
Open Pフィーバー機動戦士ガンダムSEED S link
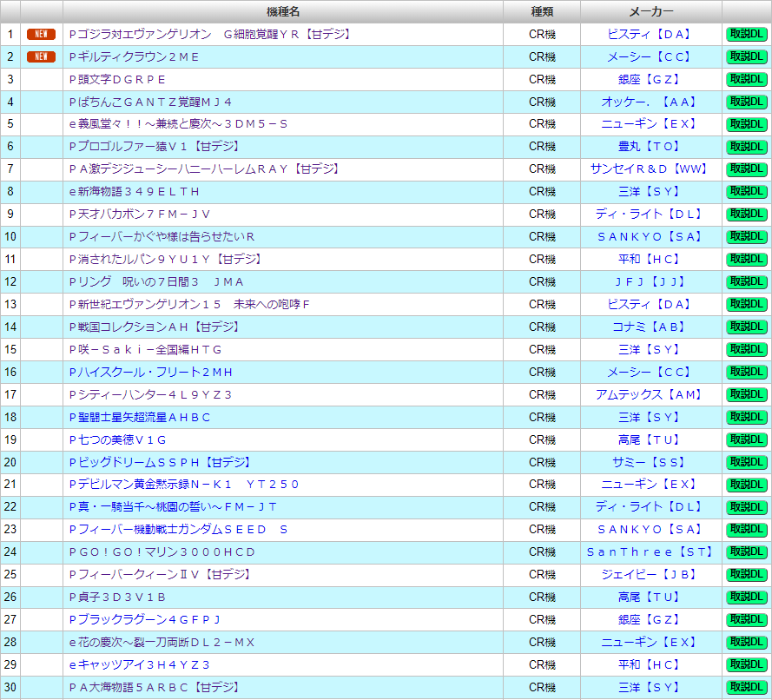pyautogui.click(x=178, y=529)
